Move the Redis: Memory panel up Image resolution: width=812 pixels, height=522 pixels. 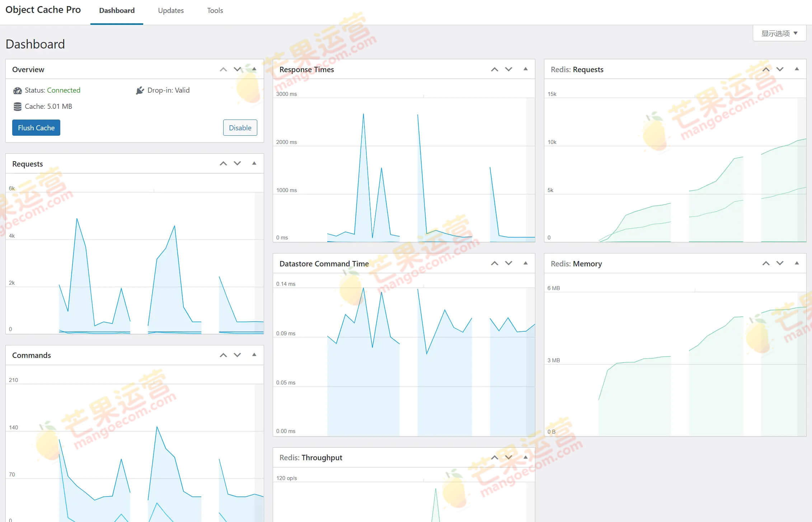tap(766, 263)
